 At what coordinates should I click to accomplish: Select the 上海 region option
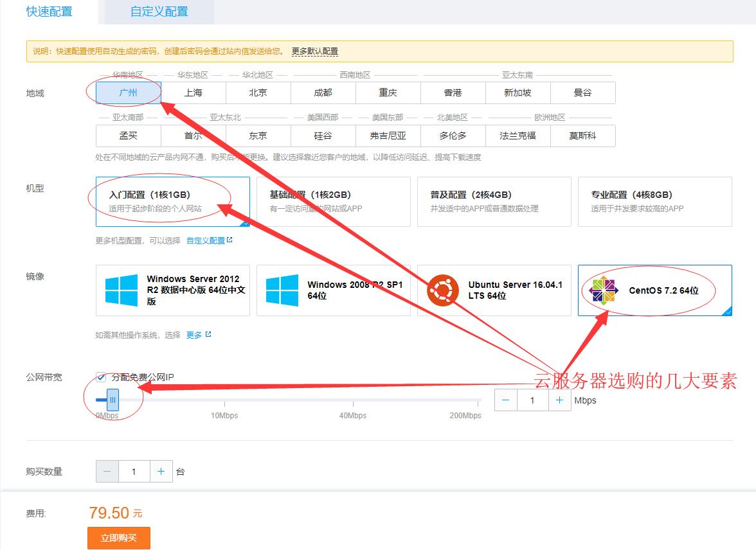(194, 93)
